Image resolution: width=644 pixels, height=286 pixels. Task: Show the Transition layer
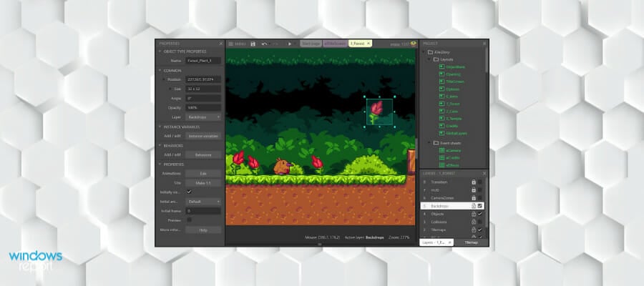point(479,182)
